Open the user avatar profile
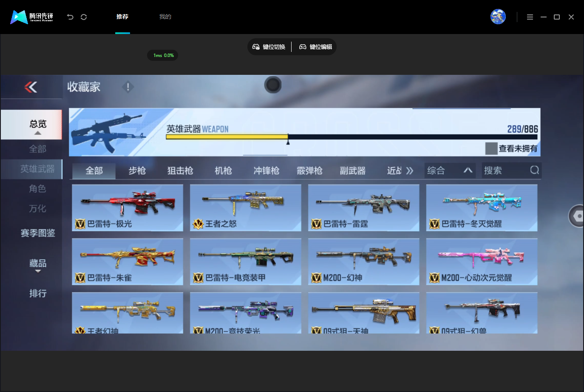584x392 pixels. point(498,17)
